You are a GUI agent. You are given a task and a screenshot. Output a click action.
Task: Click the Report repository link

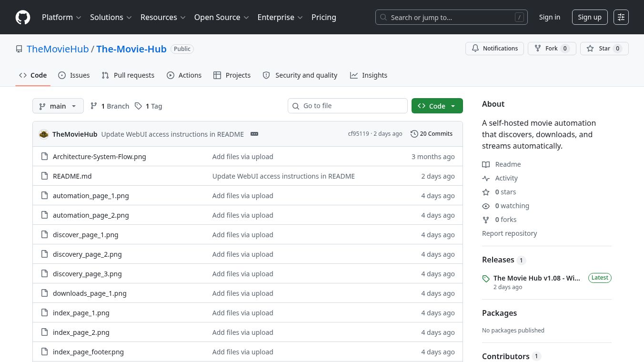509,233
